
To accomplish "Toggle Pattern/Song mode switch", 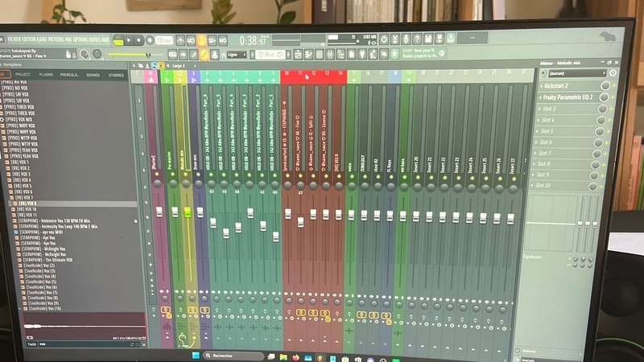I will click(x=118, y=40).
